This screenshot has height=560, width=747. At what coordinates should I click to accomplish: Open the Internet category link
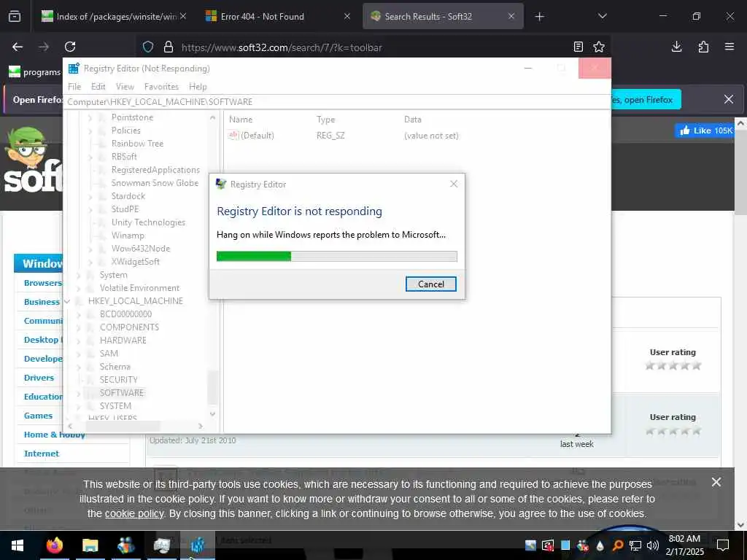tap(42, 454)
